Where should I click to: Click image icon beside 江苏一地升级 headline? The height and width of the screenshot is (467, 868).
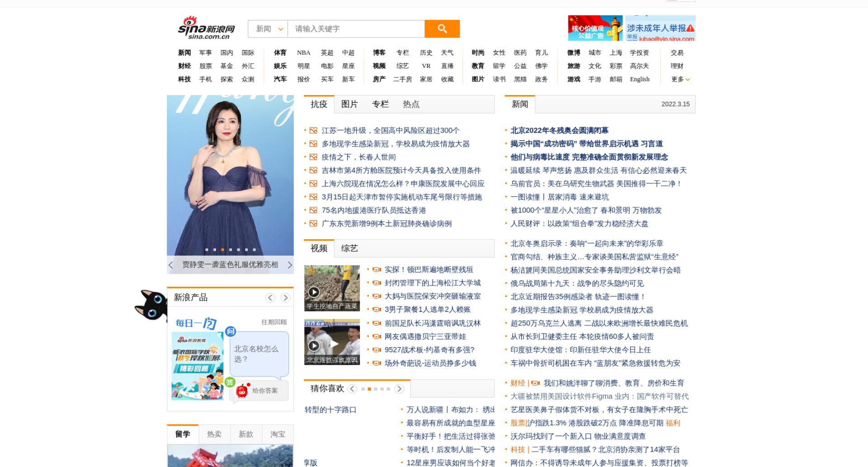click(x=313, y=131)
